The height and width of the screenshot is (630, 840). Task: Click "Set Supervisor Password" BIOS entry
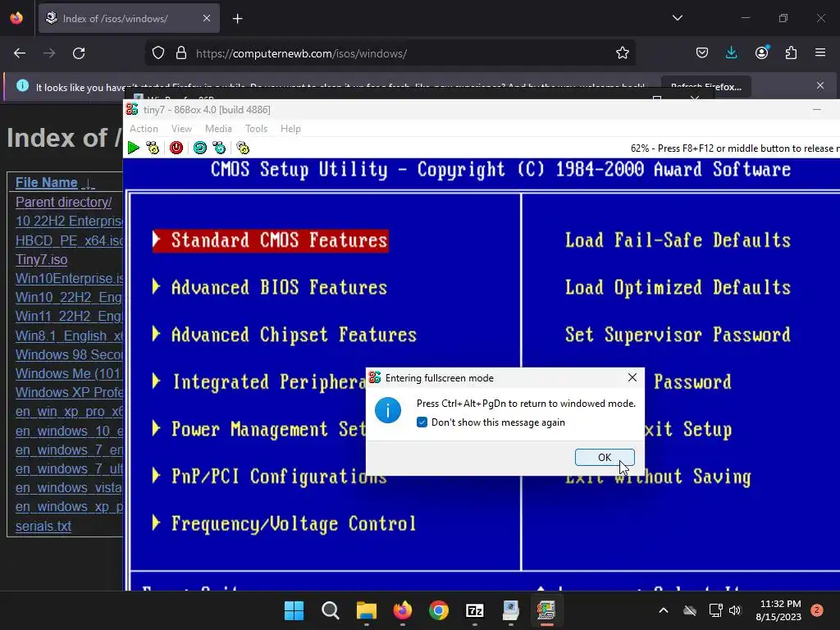tap(678, 335)
